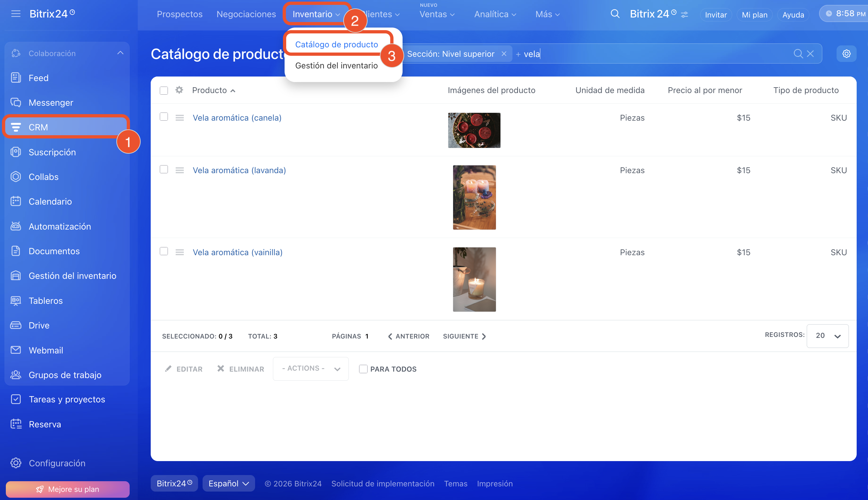Toggle the select-all checkbox in header
868x500 pixels.
coord(164,90)
